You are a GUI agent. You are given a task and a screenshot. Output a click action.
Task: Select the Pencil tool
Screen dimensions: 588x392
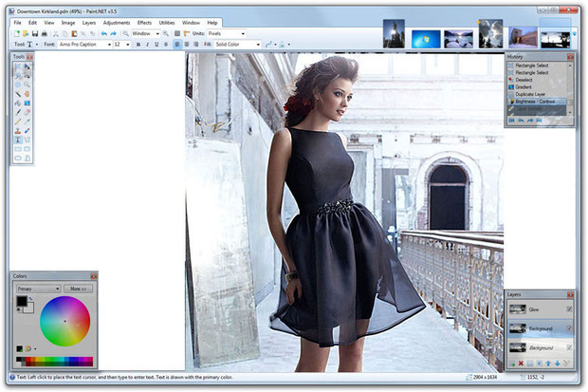click(18, 121)
